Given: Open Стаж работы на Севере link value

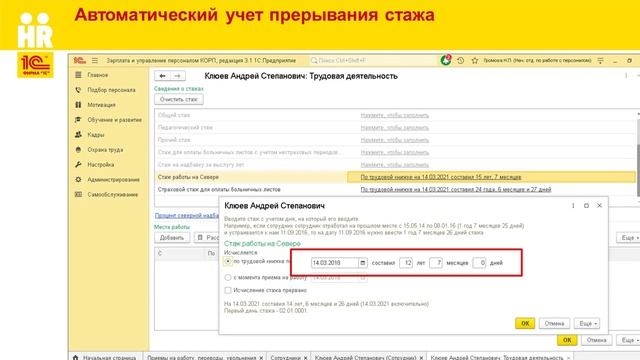Looking at the screenshot, I should (x=441, y=177).
